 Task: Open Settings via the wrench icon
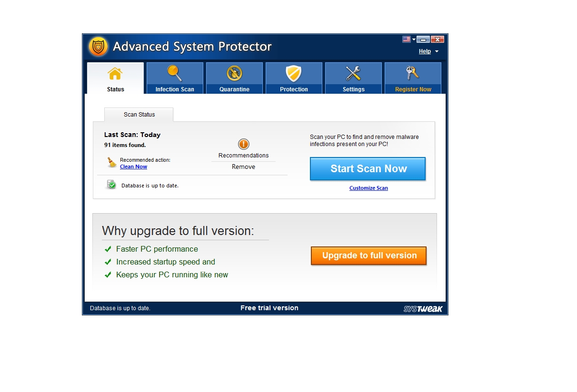353,74
